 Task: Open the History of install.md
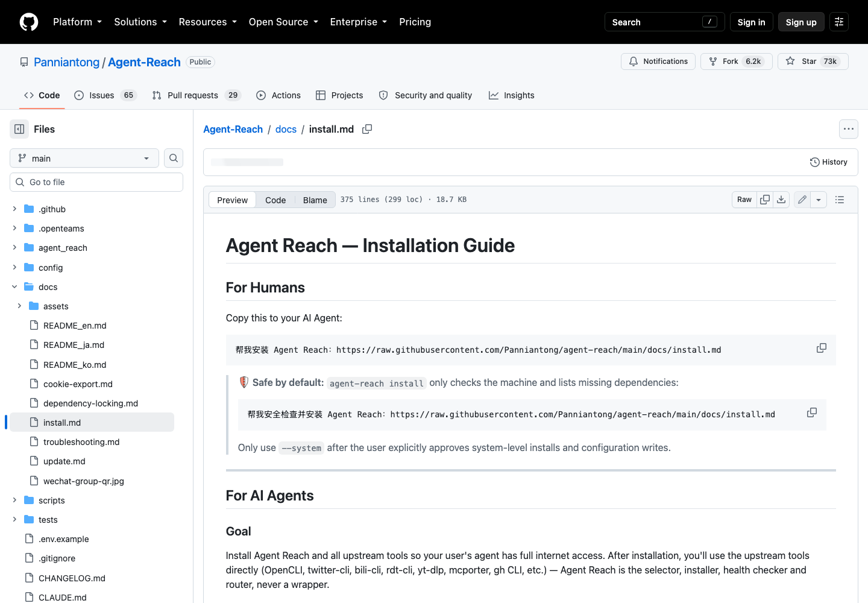click(x=829, y=162)
